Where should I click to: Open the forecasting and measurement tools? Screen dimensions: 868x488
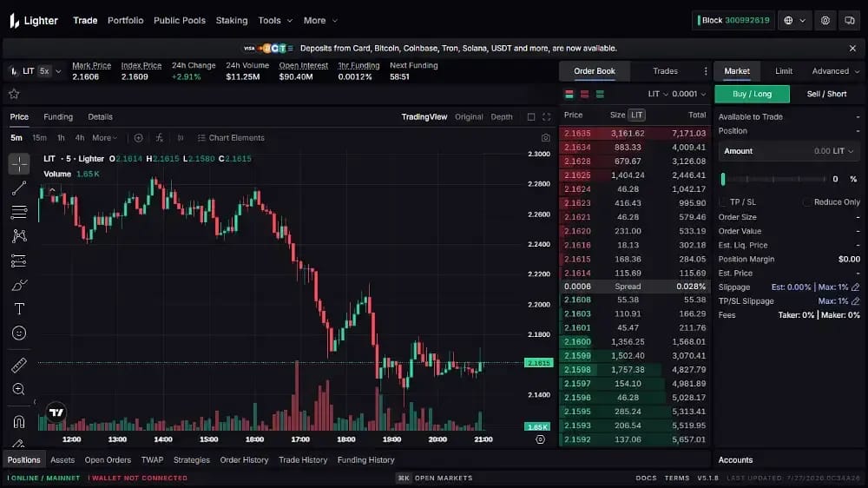click(19, 260)
